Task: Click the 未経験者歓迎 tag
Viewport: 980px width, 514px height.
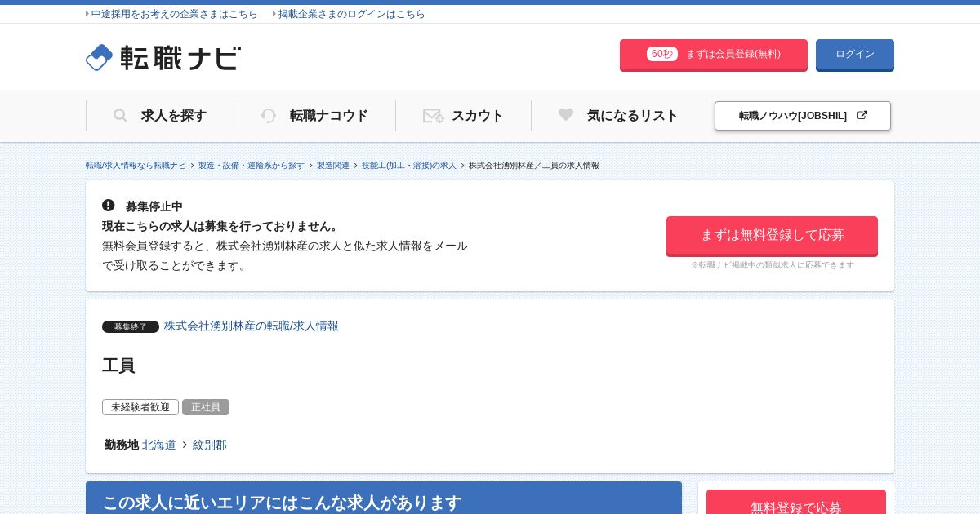Action: [x=140, y=407]
